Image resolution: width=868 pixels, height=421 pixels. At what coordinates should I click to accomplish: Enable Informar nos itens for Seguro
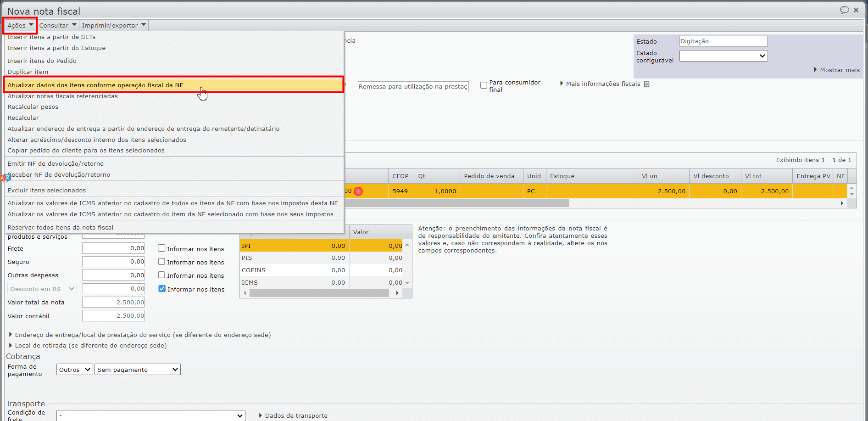[x=161, y=262]
